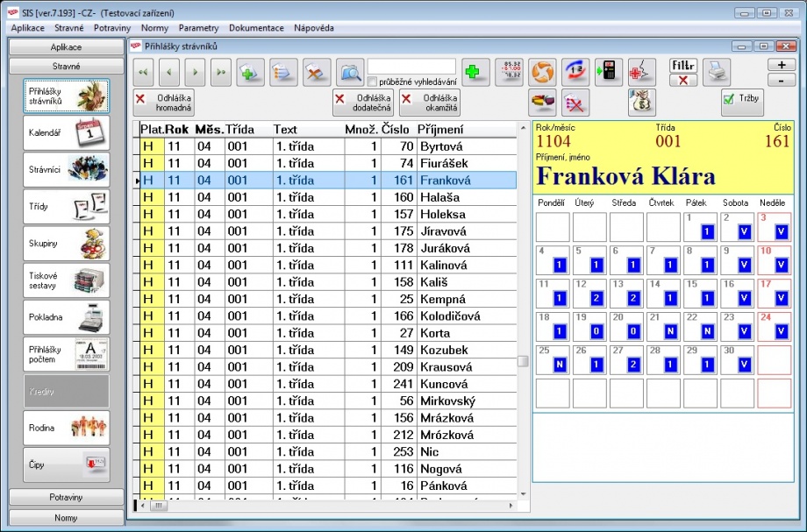Click the minus zoom button
807x532 pixels.
click(x=782, y=80)
